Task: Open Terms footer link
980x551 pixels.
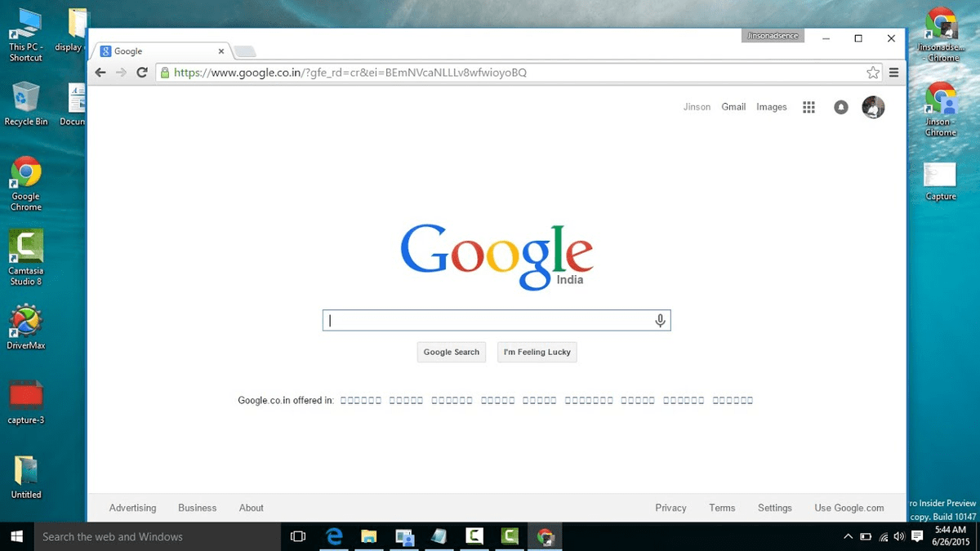Action: [x=722, y=508]
